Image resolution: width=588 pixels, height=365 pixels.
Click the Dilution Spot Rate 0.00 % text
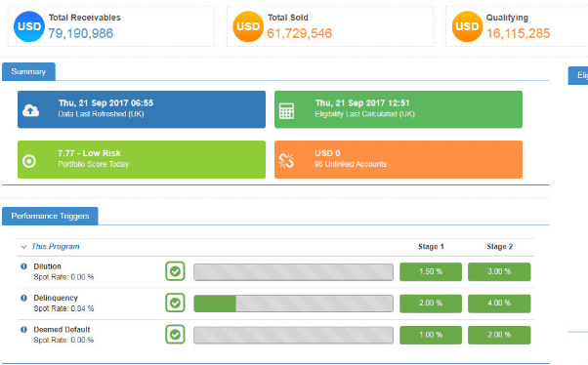point(63,277)
